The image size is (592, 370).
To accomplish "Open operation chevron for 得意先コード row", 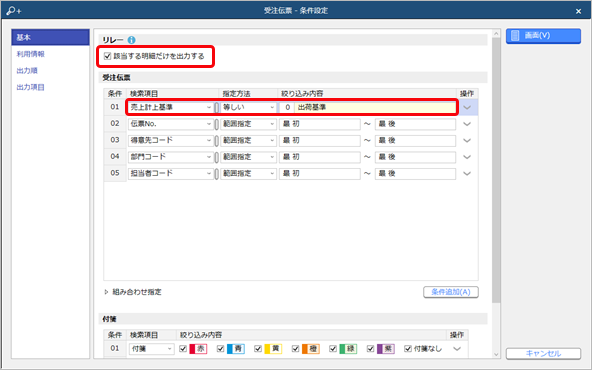I will (x=467, y=140).
